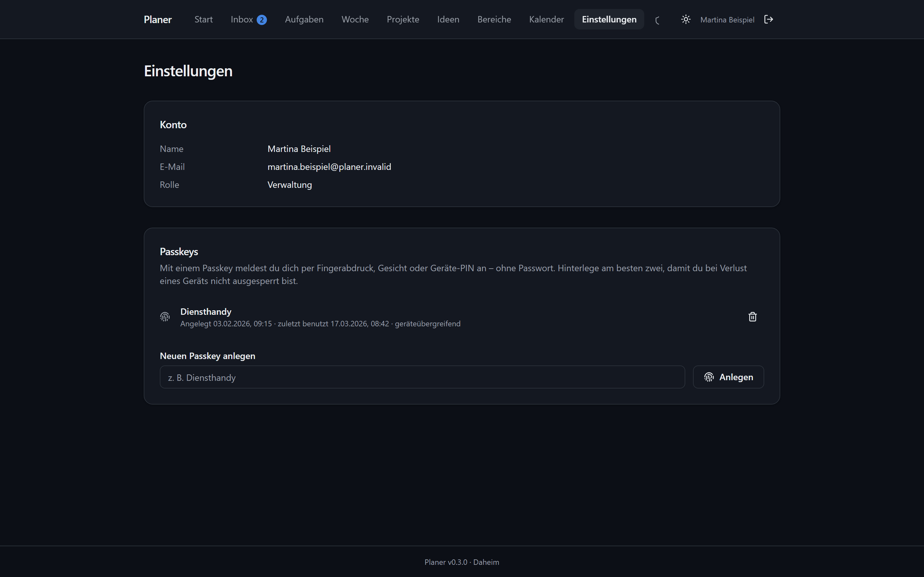This screenshot has height=577, width=924.
Task: Open the Ideen page
Action: [x=448, y=20]
